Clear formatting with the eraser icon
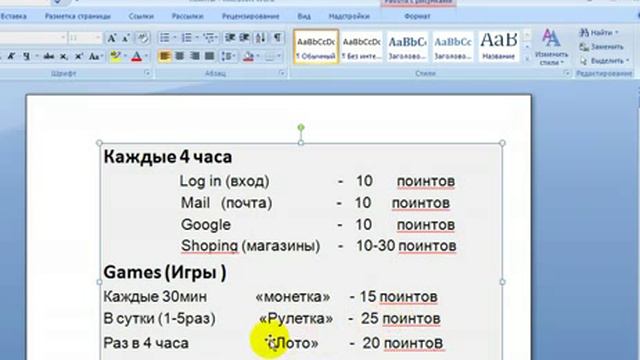The height and width of the screenshot is (360, 640). [142, 38]
